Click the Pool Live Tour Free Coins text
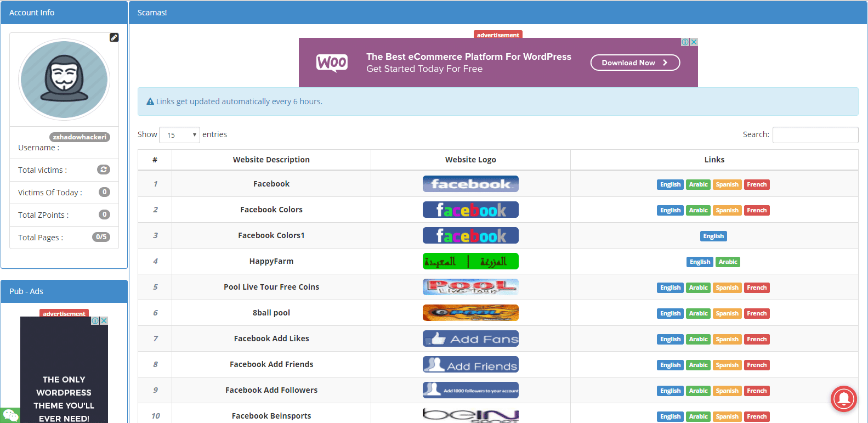Screen dimensions: 868x423 (271, 287)
